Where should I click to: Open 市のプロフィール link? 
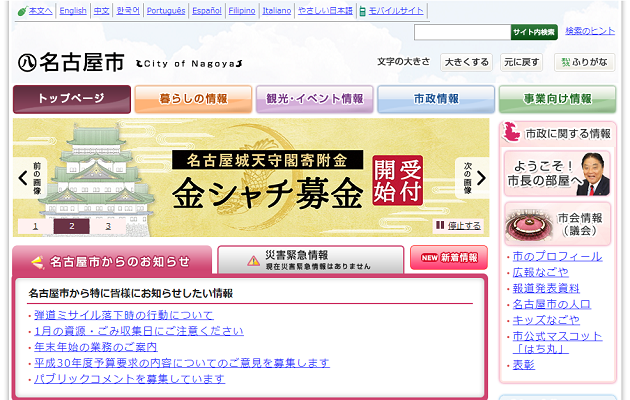click(557, 256)
